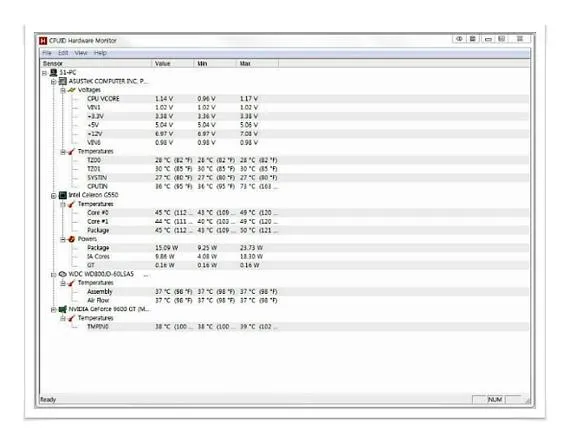Open the Help menu
570x442 pixels.
coord(100,53)
